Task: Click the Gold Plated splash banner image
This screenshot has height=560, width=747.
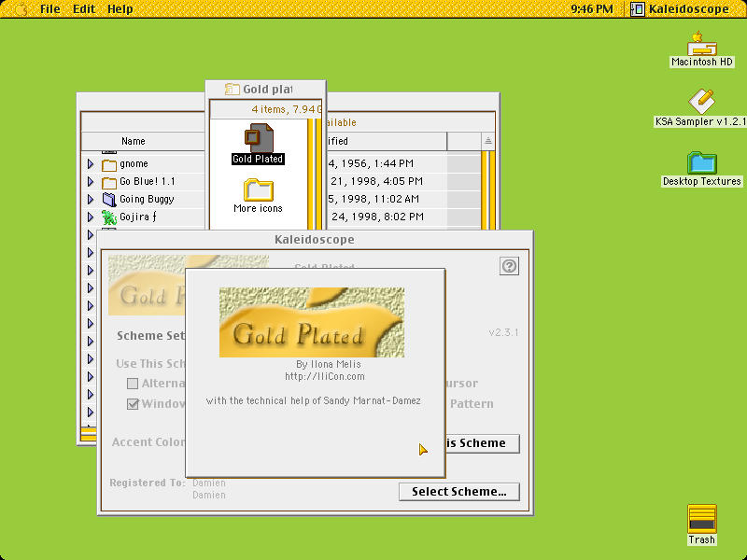Action: (312, 322)
